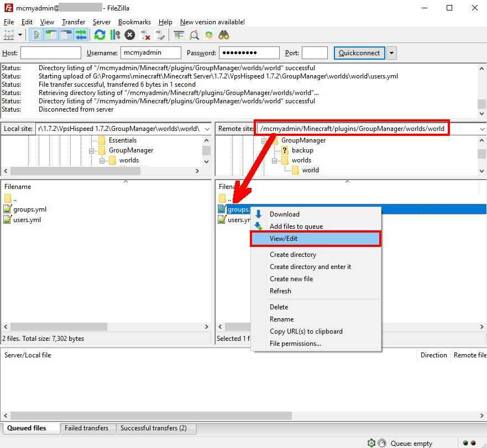Choose Rename from context menu
Screen dimensions: 487x448
(316, 319)
